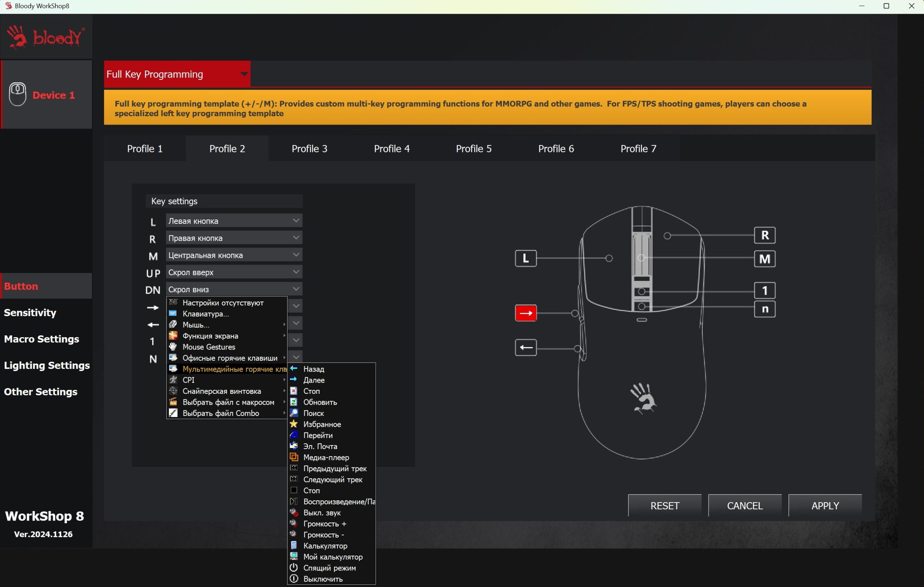Select Выкл. звук mute entry
The width and height of the screenshot is (924, 587).
(331, 513)
